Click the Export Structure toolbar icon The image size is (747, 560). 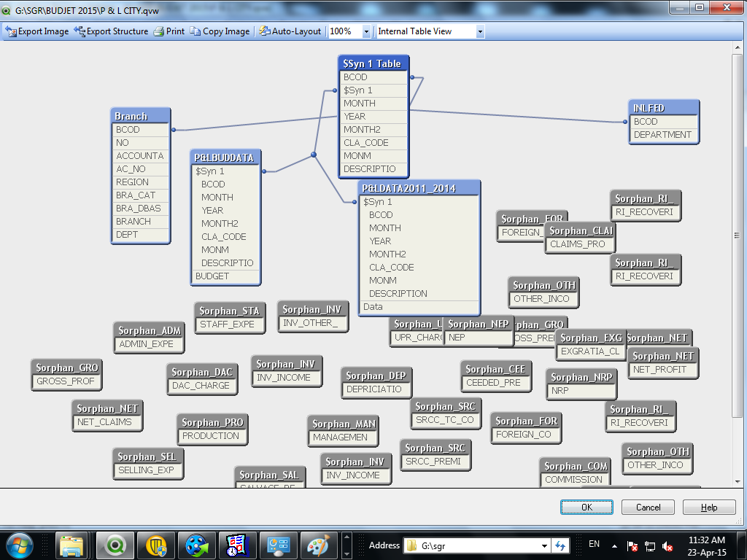(x=80, y=31)
